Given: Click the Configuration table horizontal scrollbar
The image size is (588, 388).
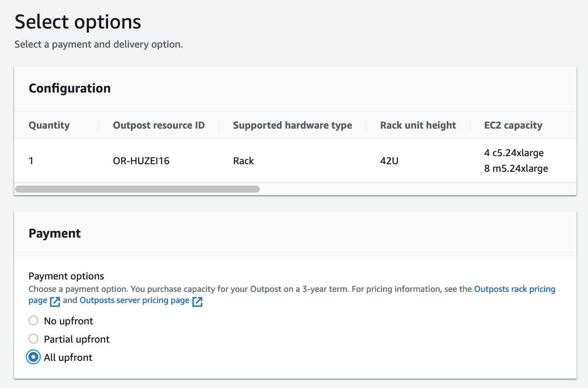Looking at the screenshot, I should point(137,189).
